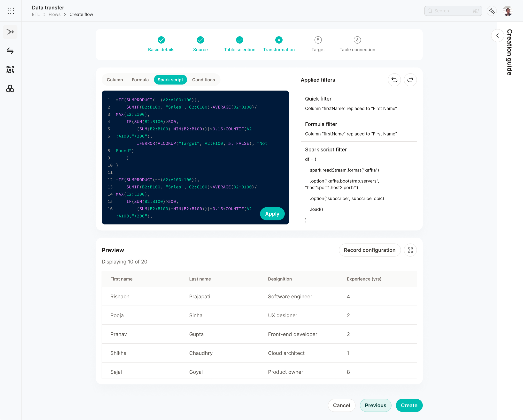The height and width of the screenshot is (420, 523).
Task: Click the Goyal last name cell
Action: tap(196, 372)
